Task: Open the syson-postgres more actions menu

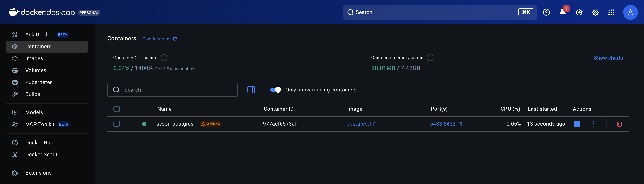Action: tap(594, 124)
